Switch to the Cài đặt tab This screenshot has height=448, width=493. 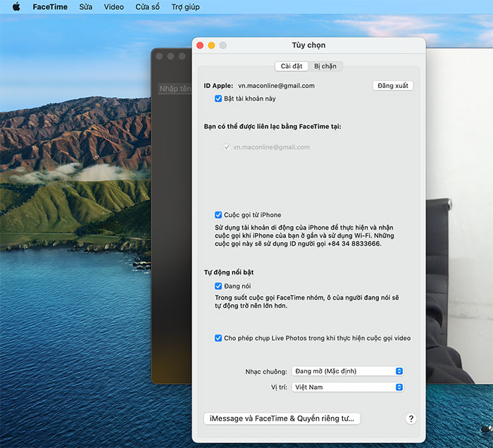click(292, 66)
